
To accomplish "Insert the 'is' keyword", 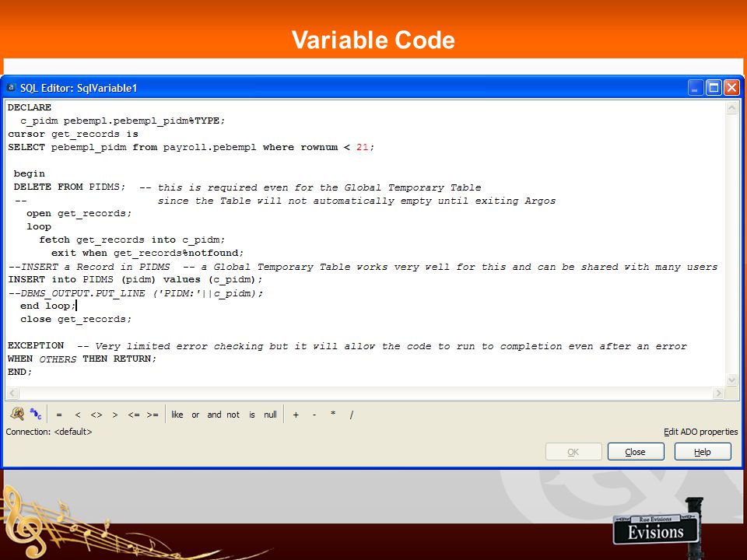I will point(252,415).
